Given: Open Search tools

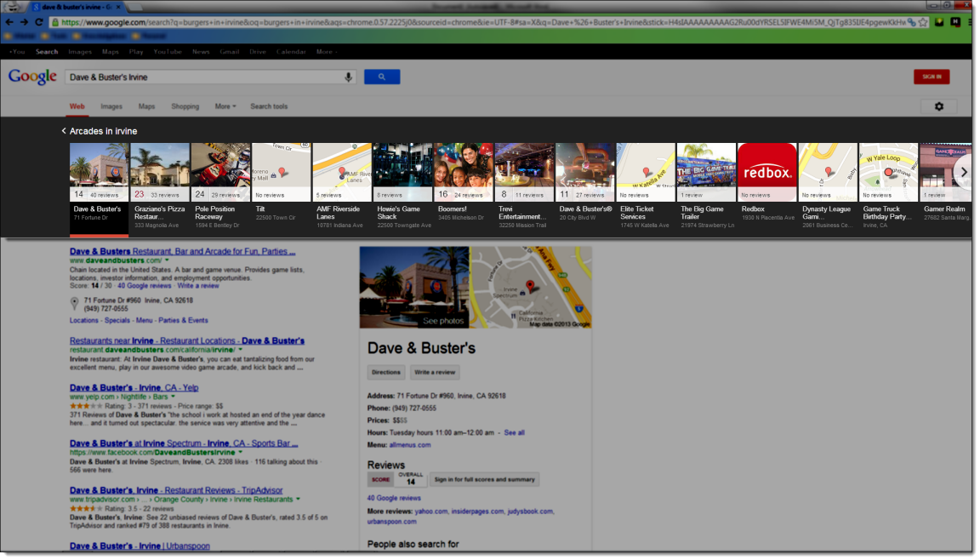Looking at the screenshot, I should point(270,106).
